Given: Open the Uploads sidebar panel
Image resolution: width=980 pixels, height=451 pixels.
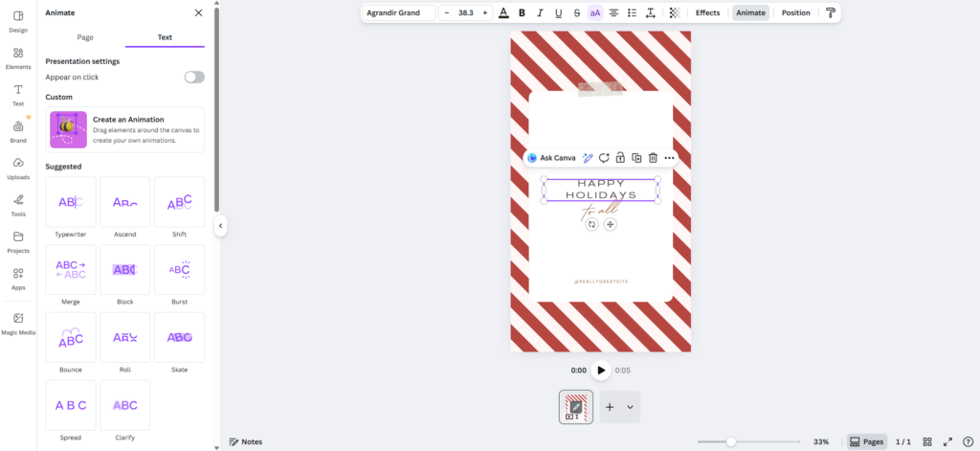Looking at the screenshot, I should pyautogui.click(x=18, y=167).
